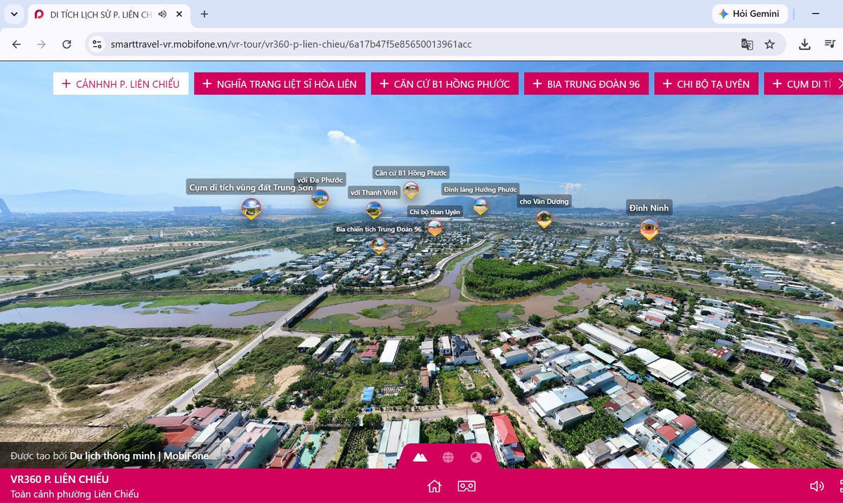The height and width of the screenshot is (504, 843).
Task: Click the cho Vân Dương label
Action: [x=544, y=201]
